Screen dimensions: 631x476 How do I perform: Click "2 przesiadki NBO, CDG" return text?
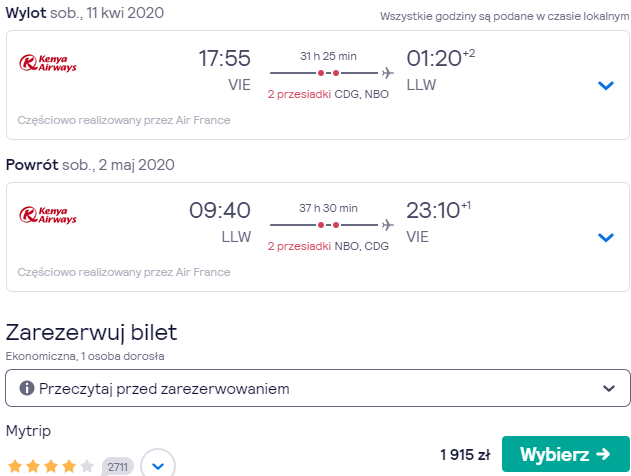[328, 246]
